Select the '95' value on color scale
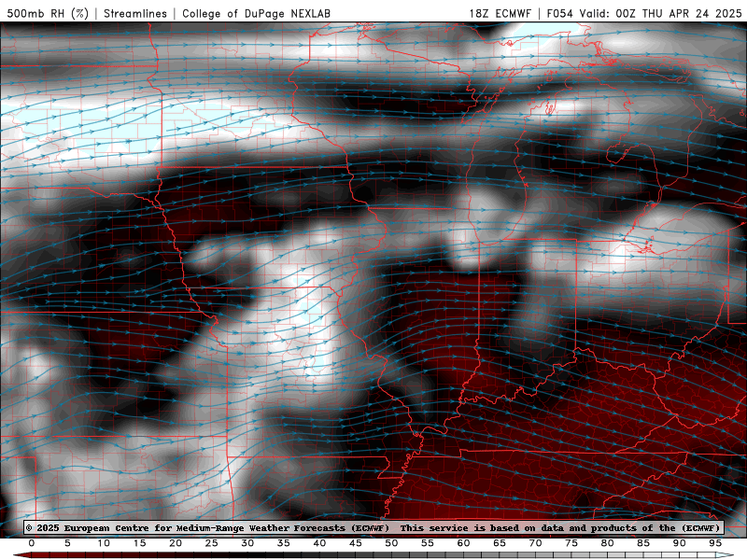 (715, 543)
